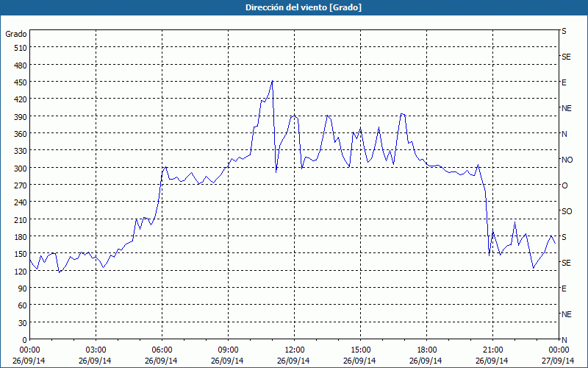Select the 18:00 time label

(x=427, y=350)
